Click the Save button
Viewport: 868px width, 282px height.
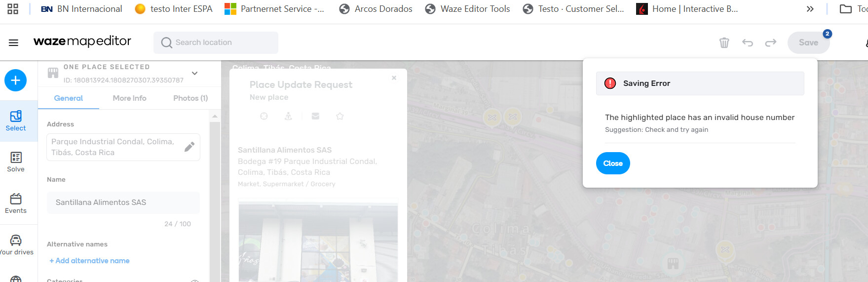(808, 42)
